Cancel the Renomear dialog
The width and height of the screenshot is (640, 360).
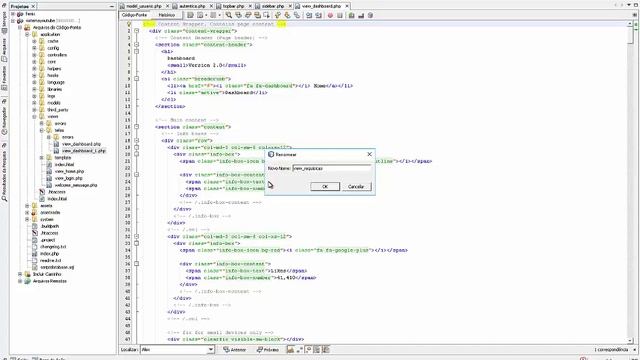coord(356,187)
